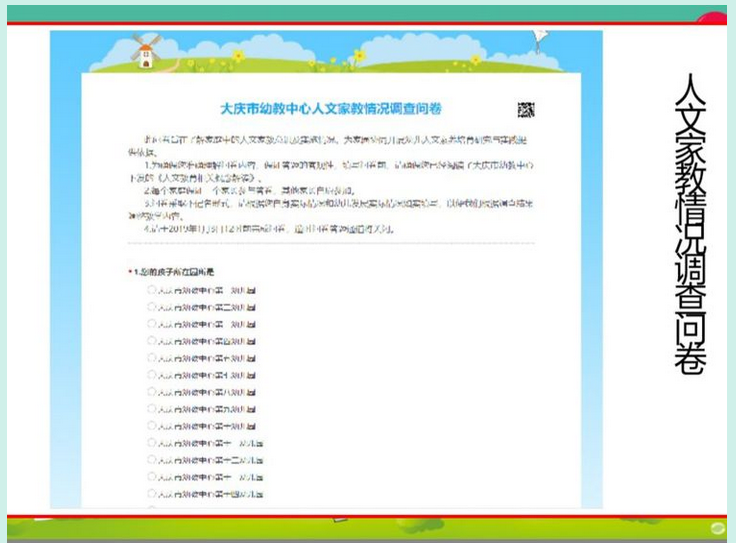Select 大庆市幼教中心第十幼儿园 radio option
736x543 pixels.
coord(151,426)
